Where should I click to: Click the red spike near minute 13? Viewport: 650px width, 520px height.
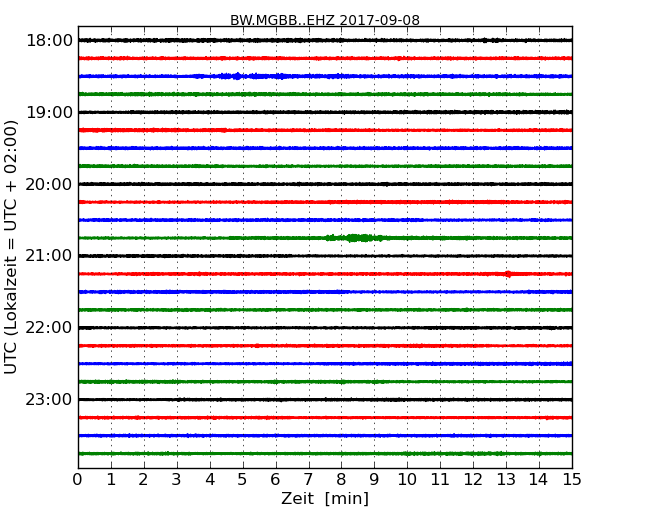click(x=508, y=274)
